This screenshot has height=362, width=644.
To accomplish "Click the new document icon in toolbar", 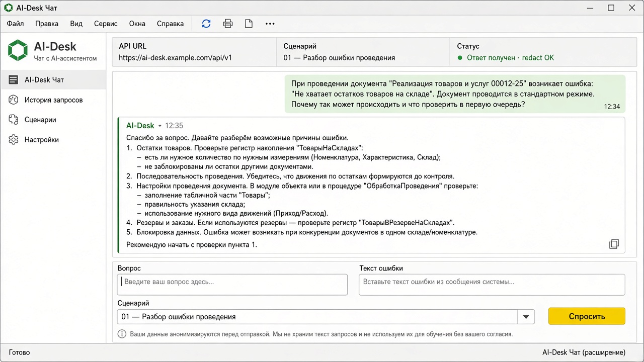I will [x=249, y=24].
